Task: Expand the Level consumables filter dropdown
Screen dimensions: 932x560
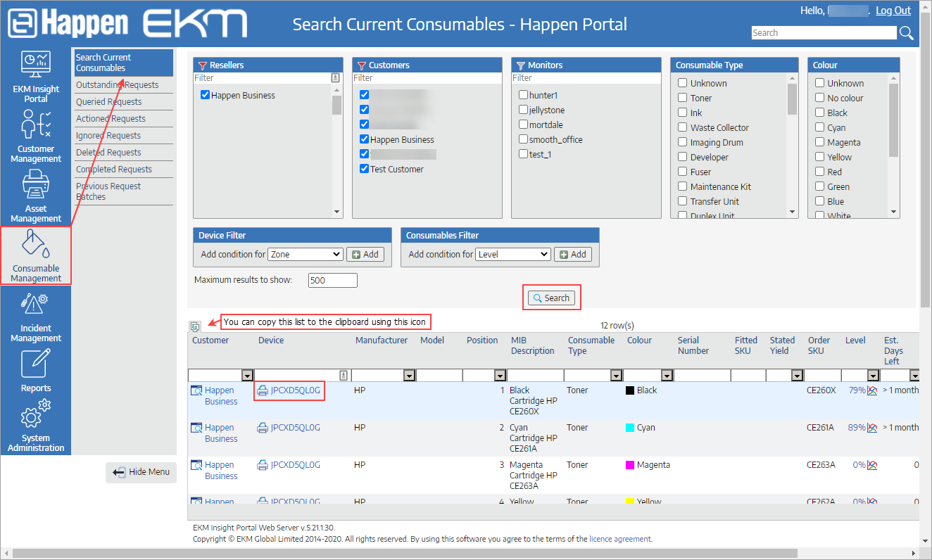Action: [512, 255]
